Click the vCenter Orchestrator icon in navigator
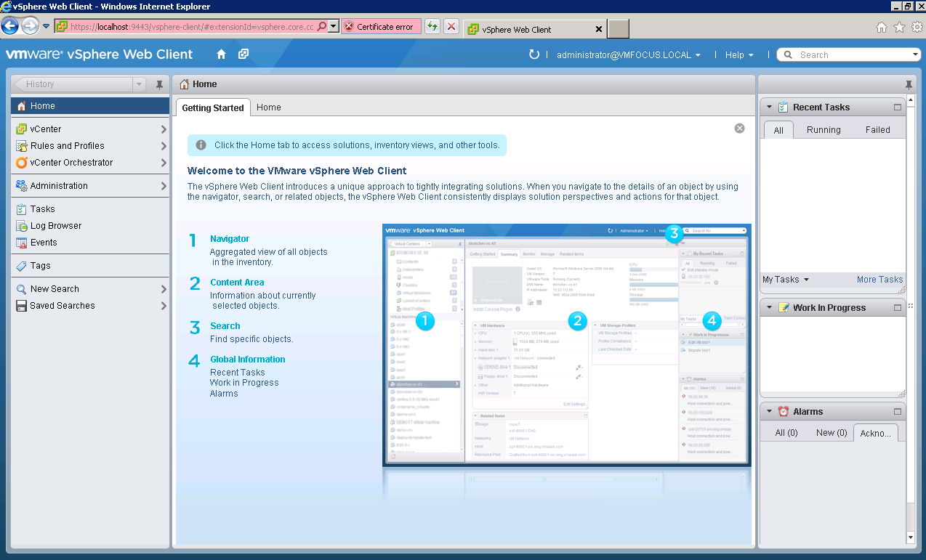This screenshot has width=926, height=560. tap(21, 163)
